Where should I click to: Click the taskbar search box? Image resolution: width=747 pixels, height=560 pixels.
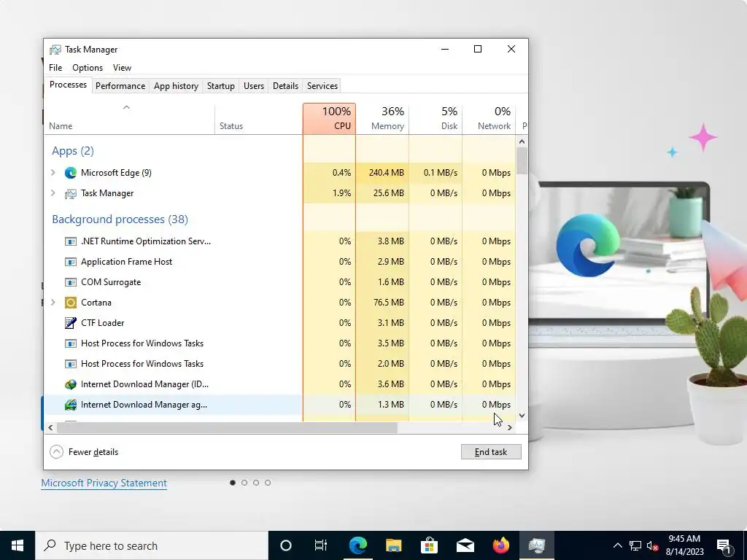point(152,545)
